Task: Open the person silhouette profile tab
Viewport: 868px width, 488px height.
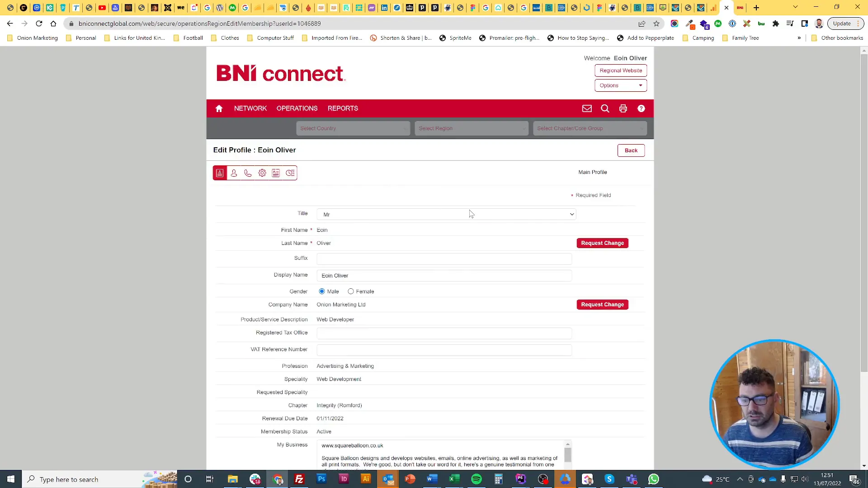Action: [x=234, y=173]
